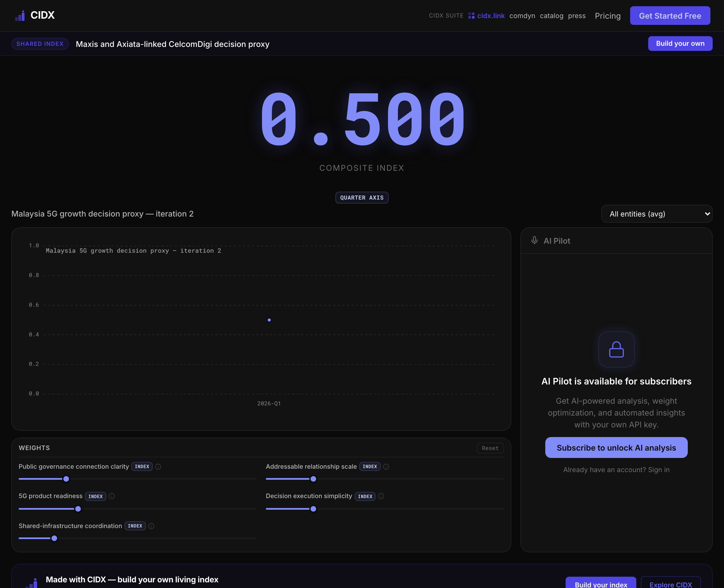This screenshot has width=724, height=588.
Task: Click the 1.0 y-axis label
Action: click(34, 246)
